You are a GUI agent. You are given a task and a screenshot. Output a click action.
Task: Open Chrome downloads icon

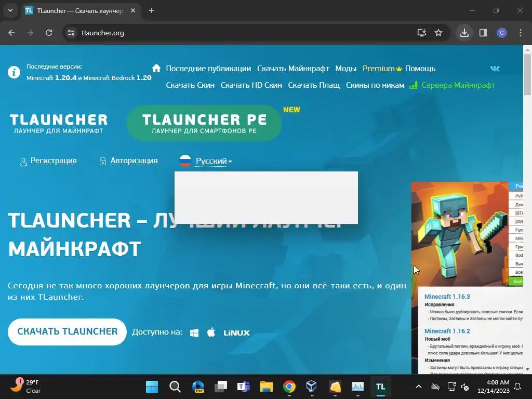point(464,33)
